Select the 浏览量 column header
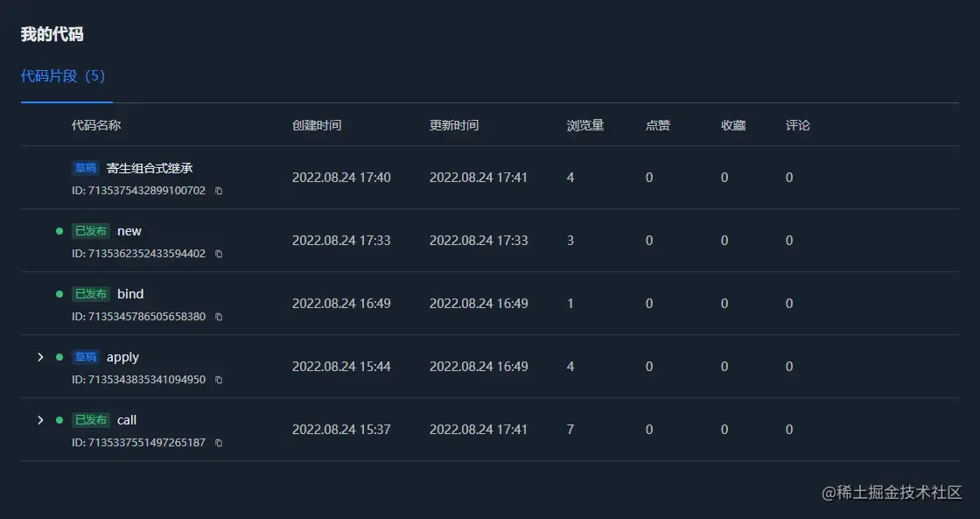980x519 pixels. tap(584, 124)
